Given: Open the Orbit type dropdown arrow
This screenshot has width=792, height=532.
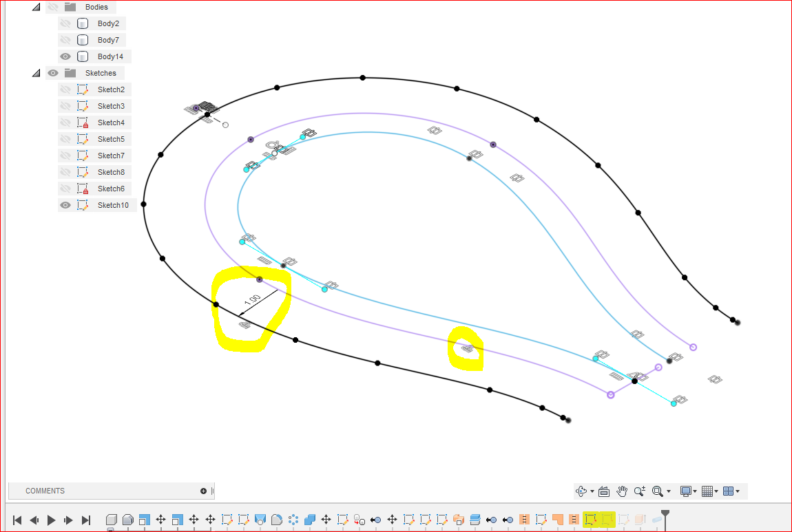Looking at the screenshot, I should point(592,491).
